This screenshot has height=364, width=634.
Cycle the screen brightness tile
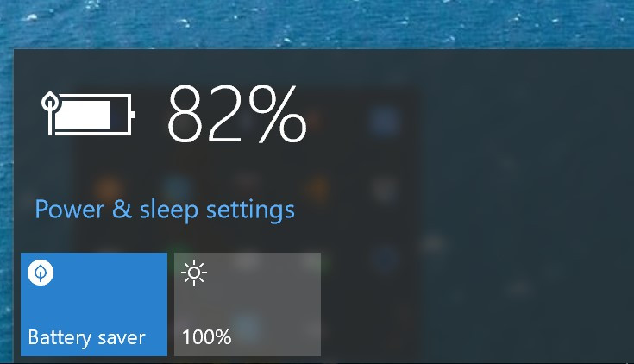tap(248, 304)
